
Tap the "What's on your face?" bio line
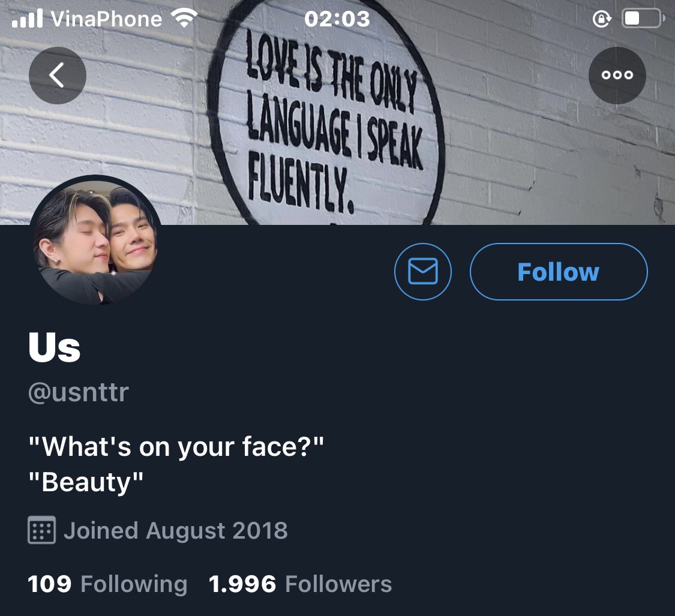(x=176, y=446)
